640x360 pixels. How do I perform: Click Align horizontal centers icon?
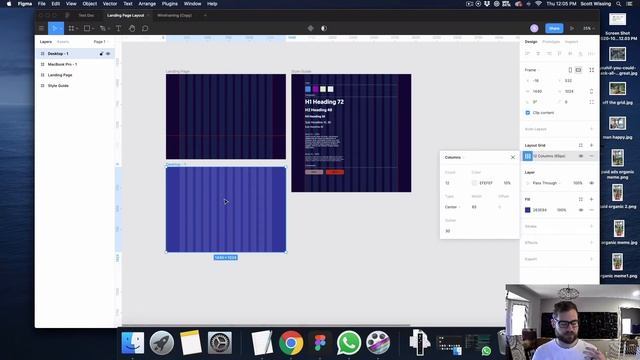(x=538, y=53)
